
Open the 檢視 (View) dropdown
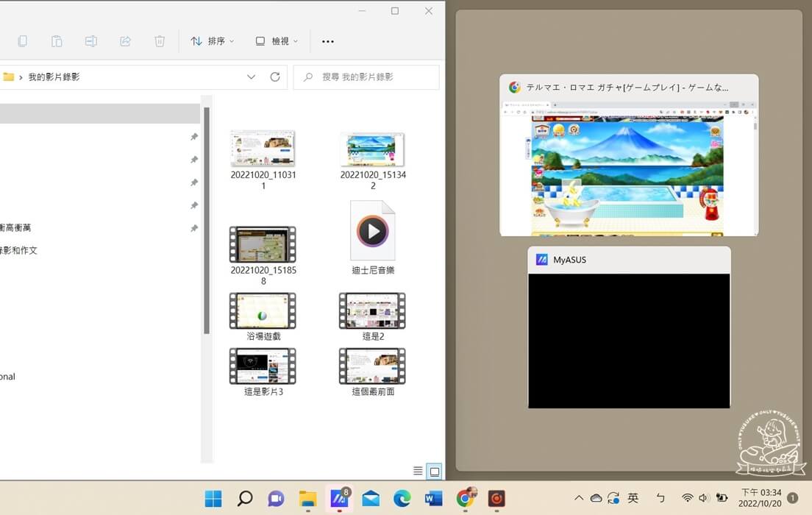tap(275, 41)
